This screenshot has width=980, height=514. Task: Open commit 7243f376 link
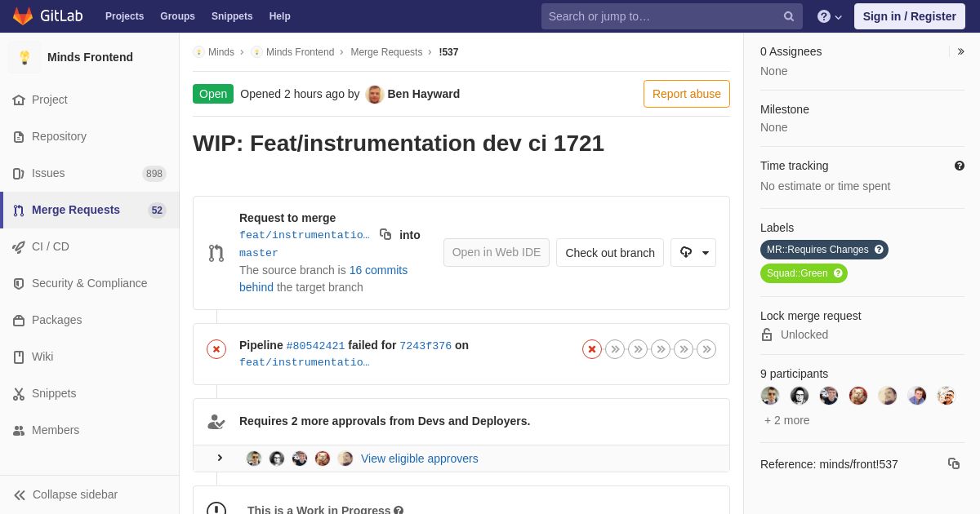pyautogui.click(x=425, y=346)
